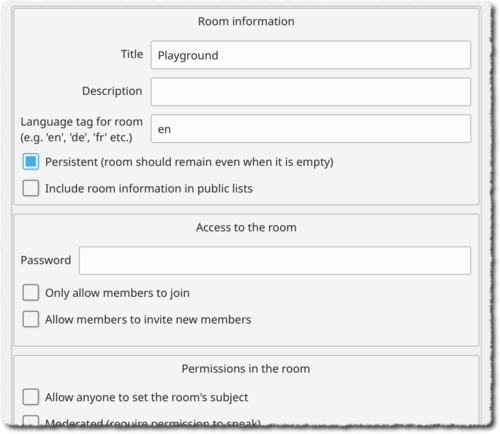Image resolution: width=500 pixels, height=434 pixels.
Task: Enable Include room information in public lists checkbox
Action: pyautogui.click(x=31, y=188)
